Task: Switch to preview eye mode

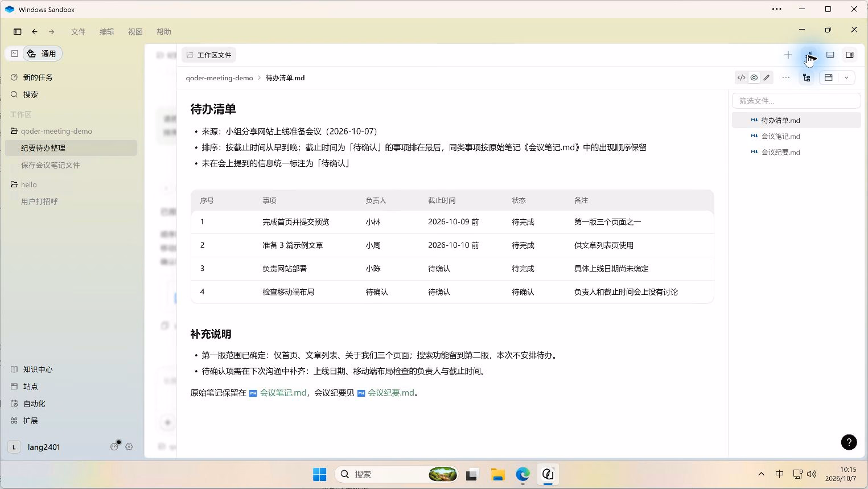Action: pos(754,78)
